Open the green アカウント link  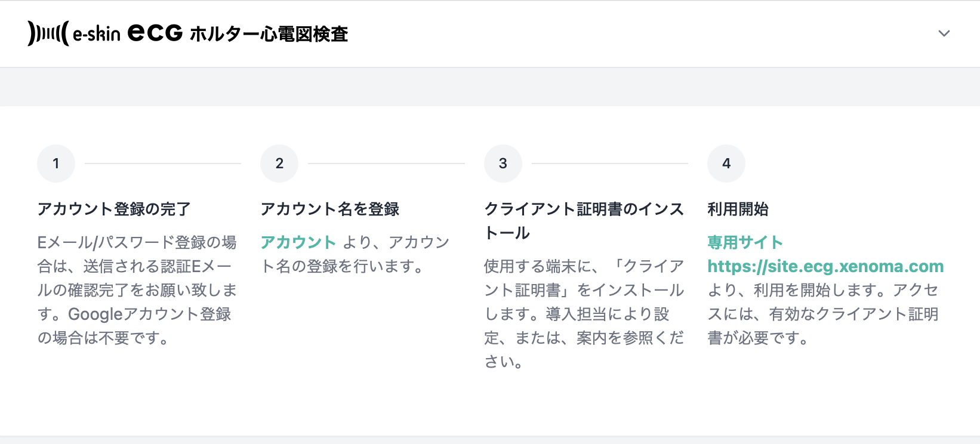(x=298, y=242)
